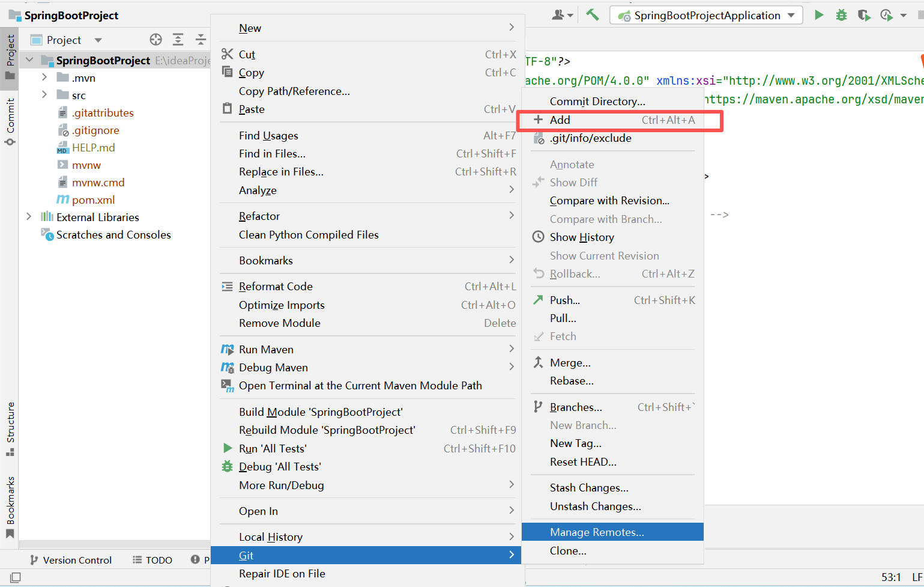Expand the src folder

(x=44, y=95)
